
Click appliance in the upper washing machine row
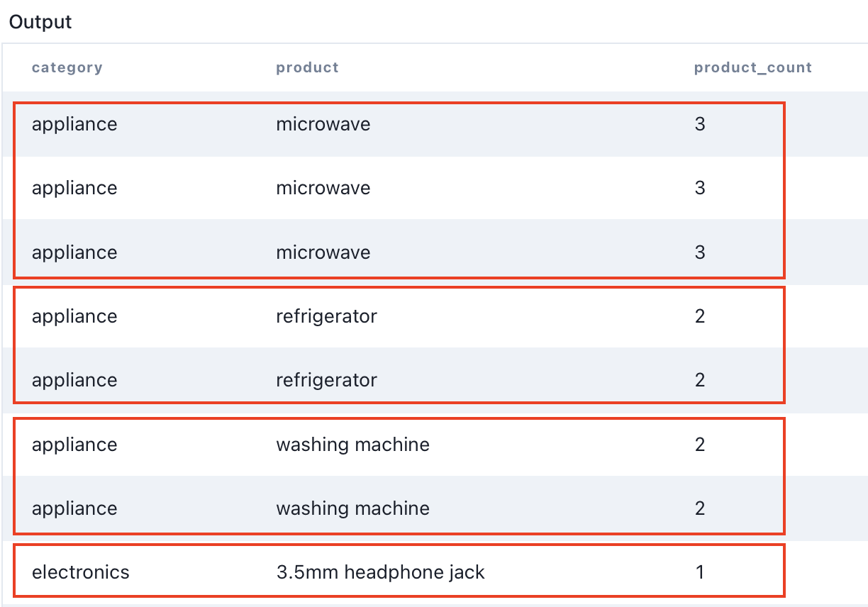point(74,445)
